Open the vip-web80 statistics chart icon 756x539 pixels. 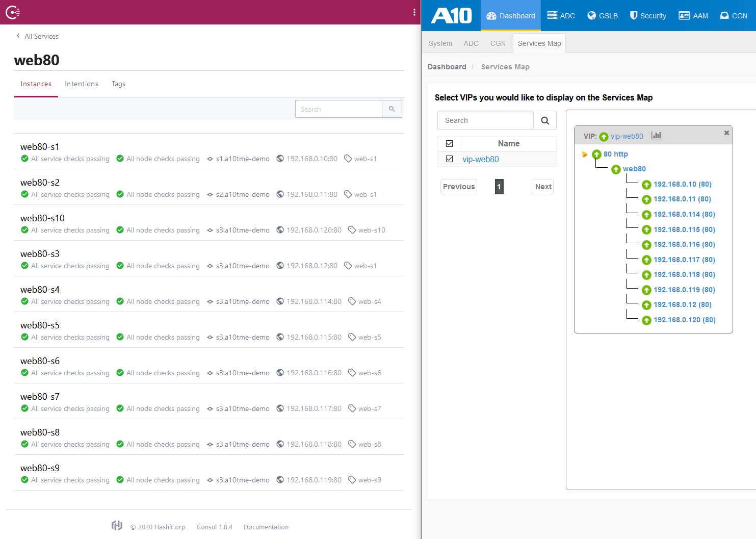click(656, 136)
